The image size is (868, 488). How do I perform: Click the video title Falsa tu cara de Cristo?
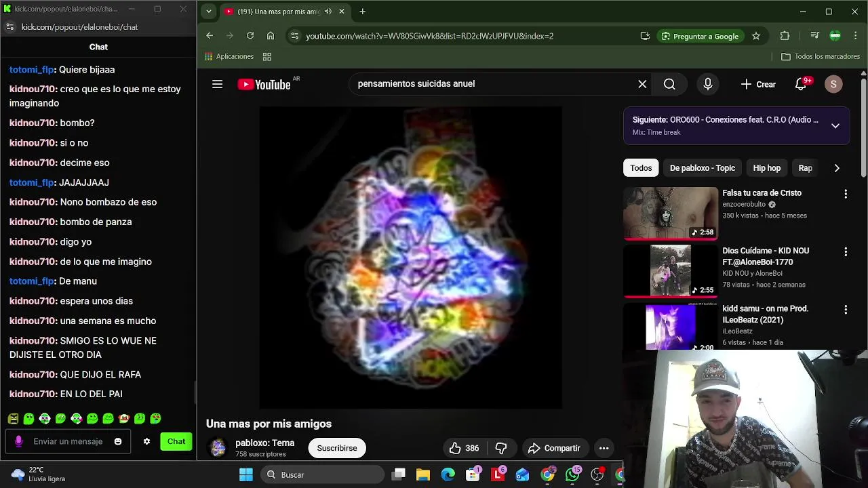762,193
